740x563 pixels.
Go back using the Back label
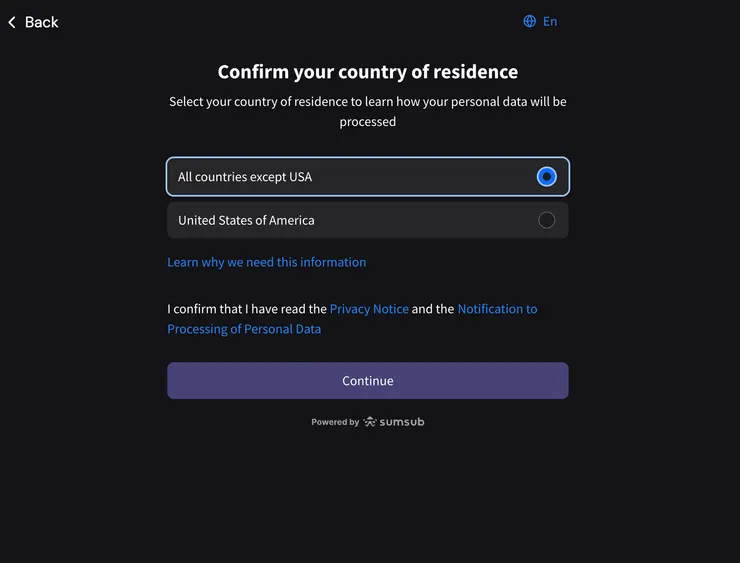[x=42, y=22]
